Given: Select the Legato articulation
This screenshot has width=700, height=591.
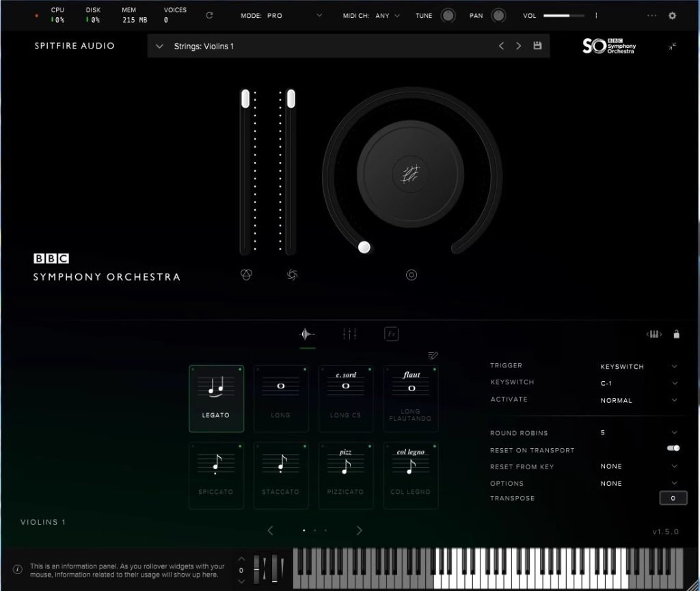Looking at the screenshot, I should [216, 398].
